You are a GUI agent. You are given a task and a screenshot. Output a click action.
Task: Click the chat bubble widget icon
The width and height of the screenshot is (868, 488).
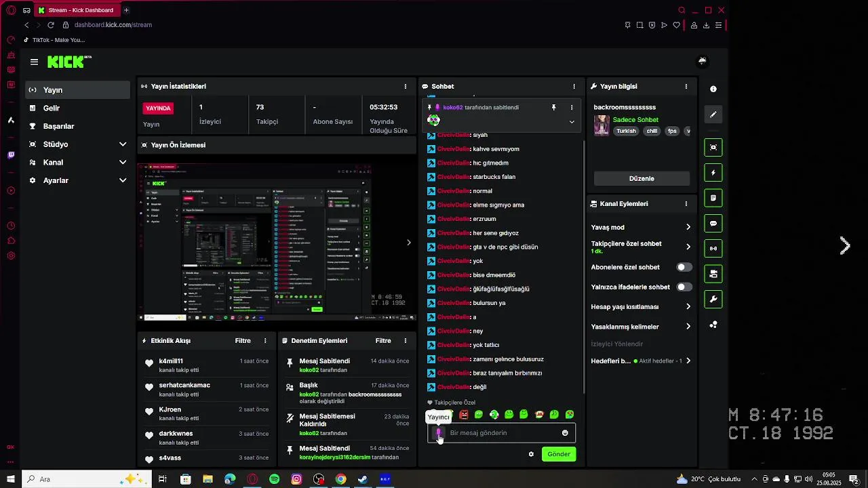(x=713, y=223)
